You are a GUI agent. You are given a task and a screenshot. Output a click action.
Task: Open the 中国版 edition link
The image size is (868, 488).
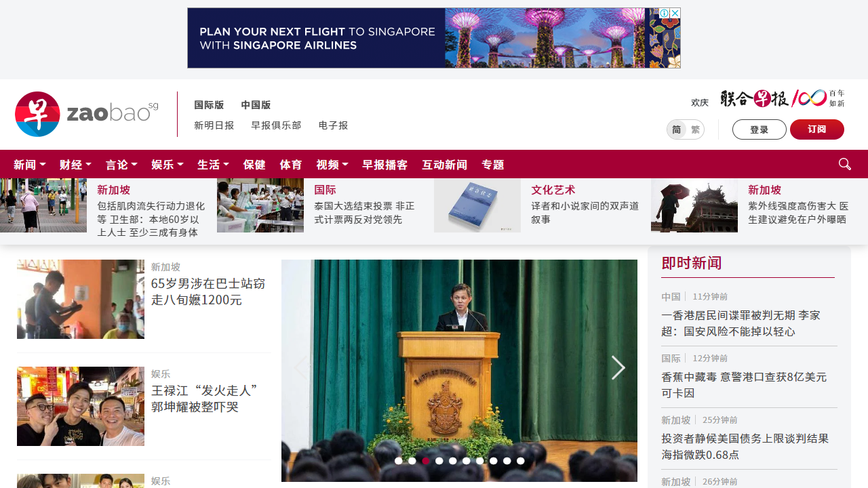tap(256, 105)
